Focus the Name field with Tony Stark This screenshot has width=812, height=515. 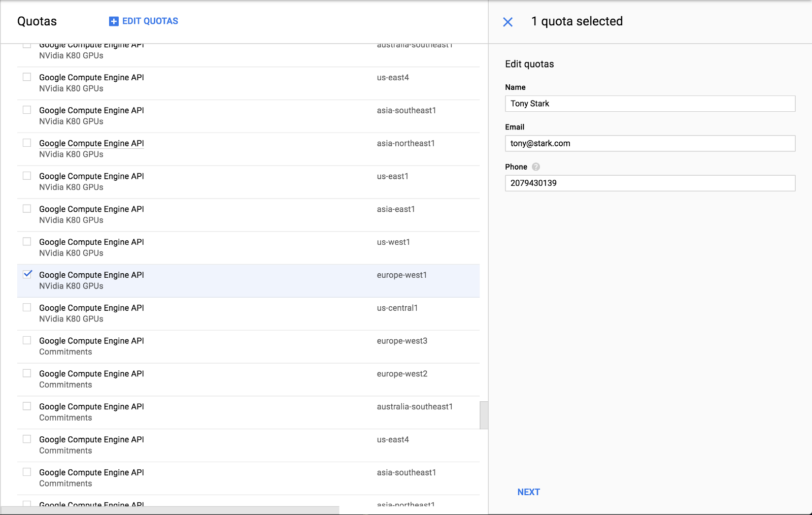tap(650, 104)
